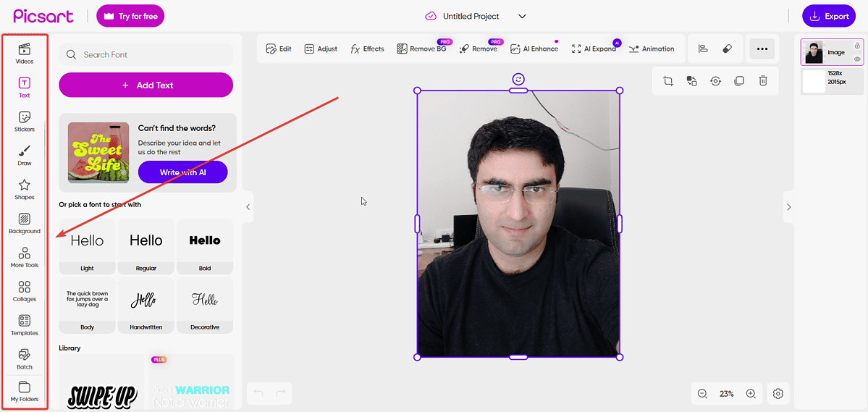Toggle visibility of the Image layer
This screenshot has width=868, height=412.
pos(857,59)
